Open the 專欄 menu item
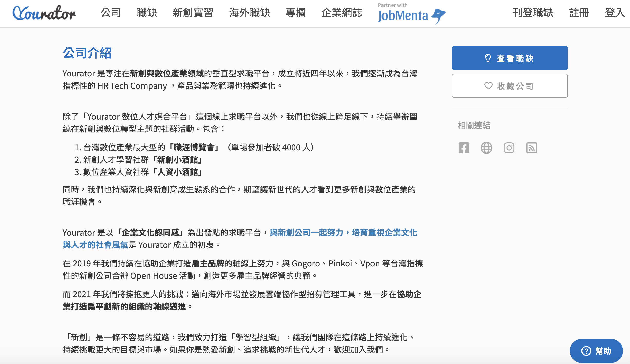This screenshot has height=364, width=630. pos(296,13)
